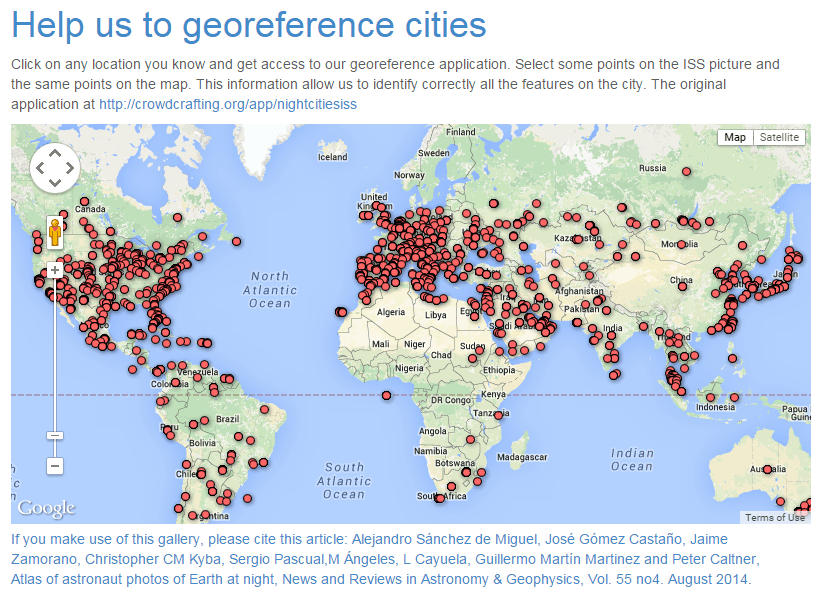Click the Google logo on the map
The height and width of the screenshot is (598, 823).
[46, 508]
